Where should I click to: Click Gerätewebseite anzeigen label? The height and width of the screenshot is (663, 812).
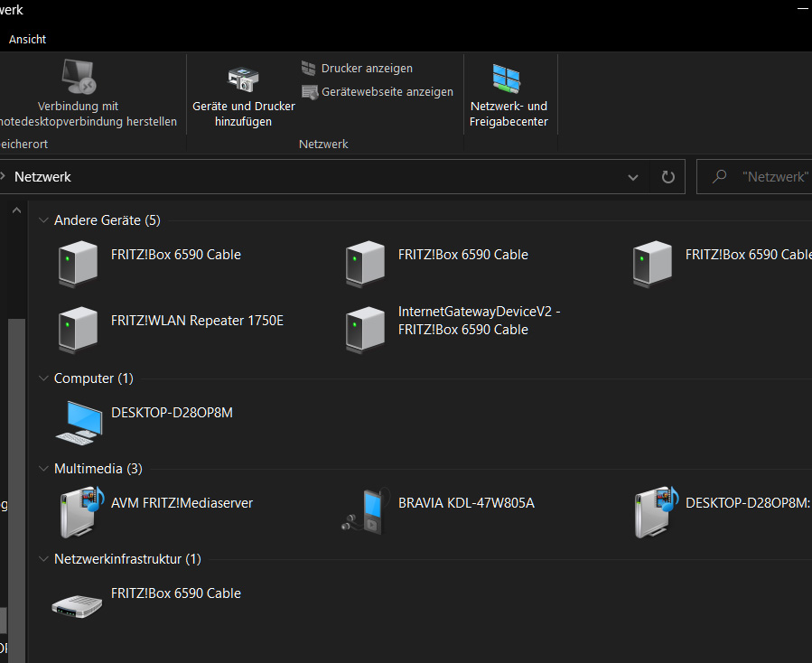pos(387,91)
